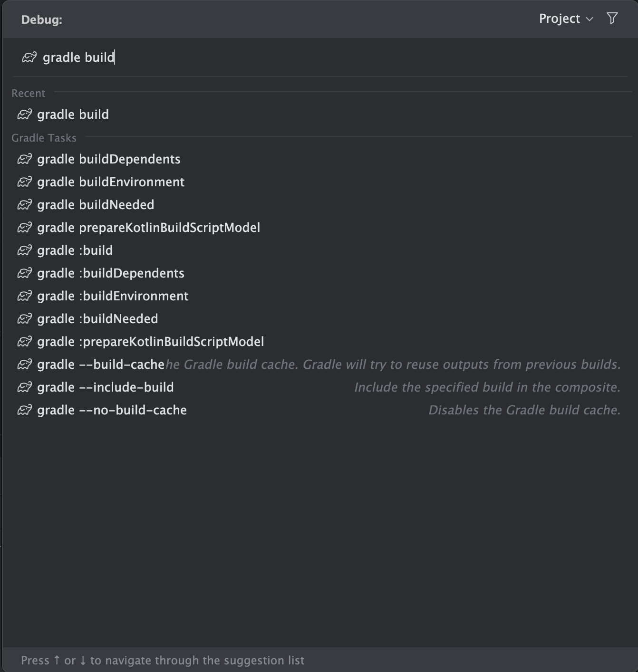Choose 'gradle --no-build-cache' option

coord(112,410)
